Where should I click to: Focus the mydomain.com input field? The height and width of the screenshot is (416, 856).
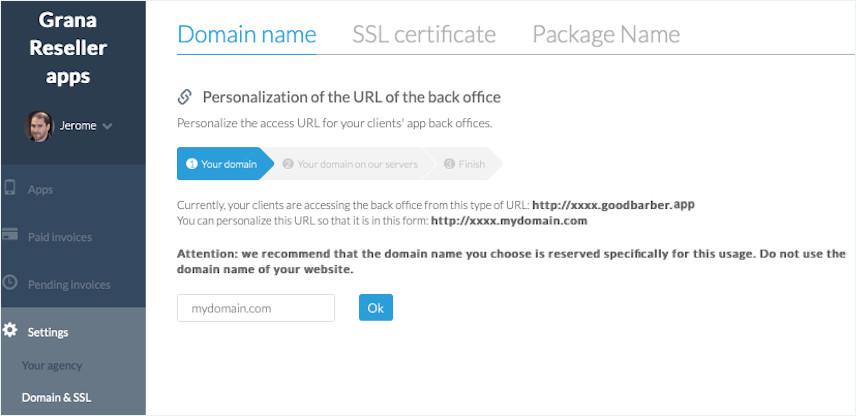click(x=256, y=308)
